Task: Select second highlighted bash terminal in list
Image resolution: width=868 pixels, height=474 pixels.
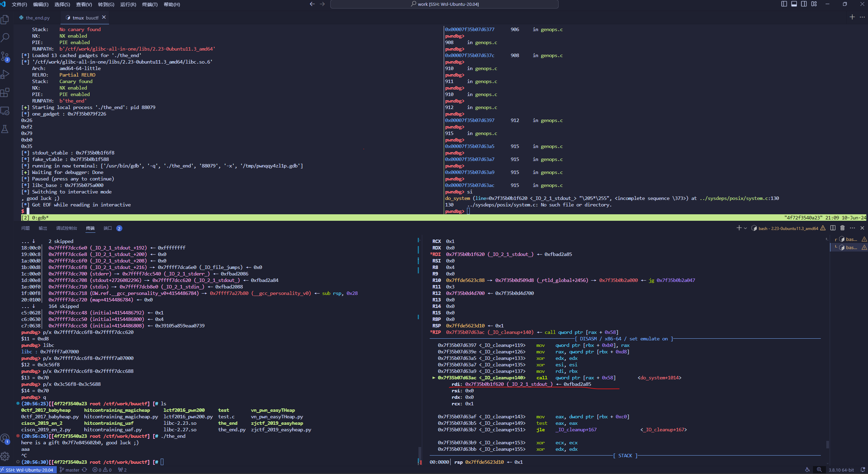Action: tap(850, 247)
